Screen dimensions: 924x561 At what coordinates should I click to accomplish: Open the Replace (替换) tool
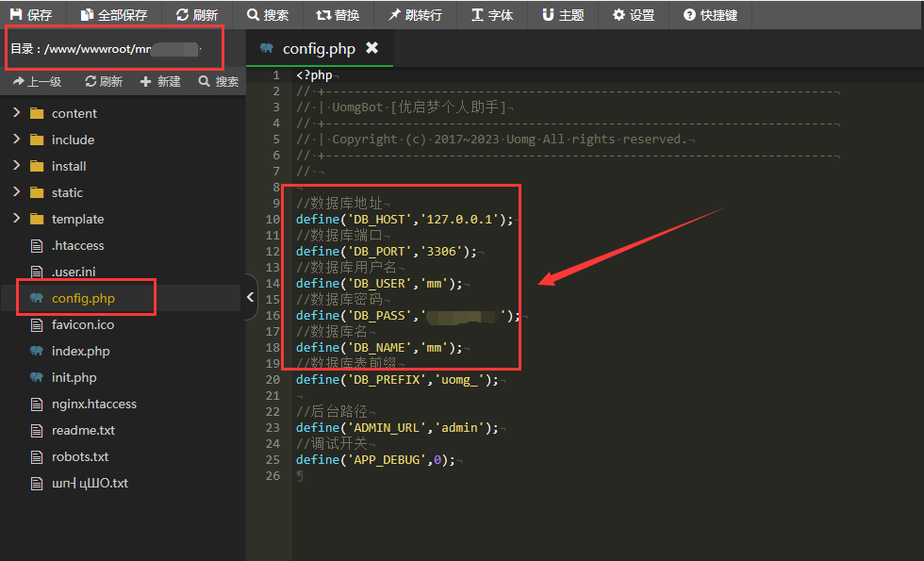tap(338, 15)
